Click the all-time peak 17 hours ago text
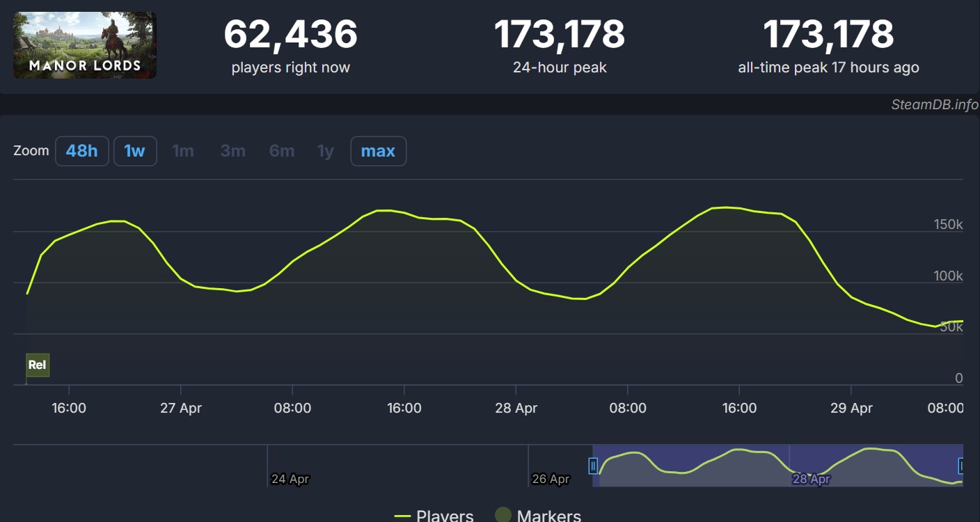The width and height of the screenshot is (980, 522). 828,68
